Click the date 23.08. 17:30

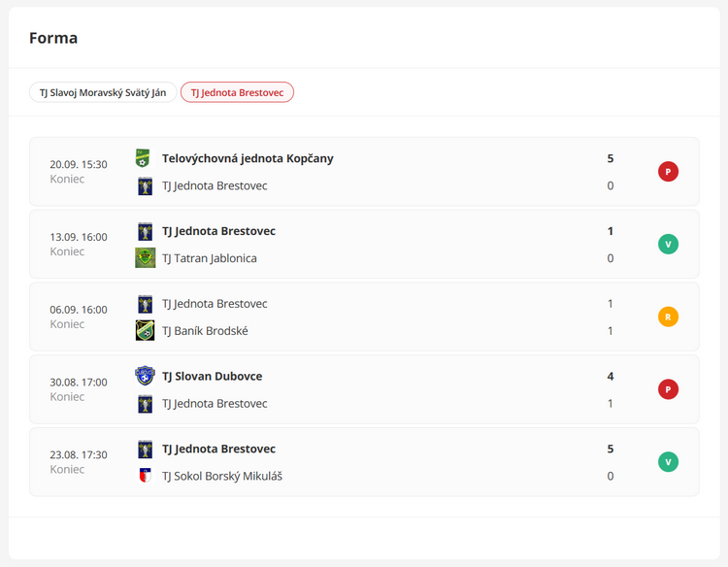coord(79,454)
